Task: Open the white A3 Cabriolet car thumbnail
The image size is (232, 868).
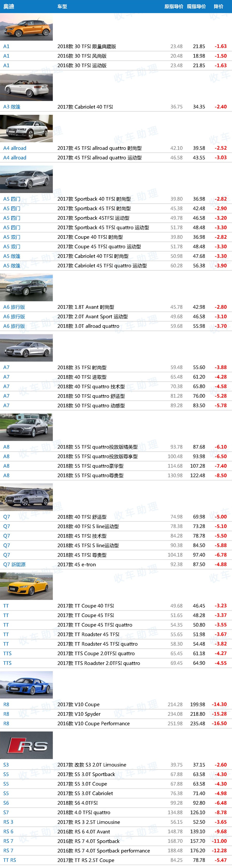Action: coord(26,87)
